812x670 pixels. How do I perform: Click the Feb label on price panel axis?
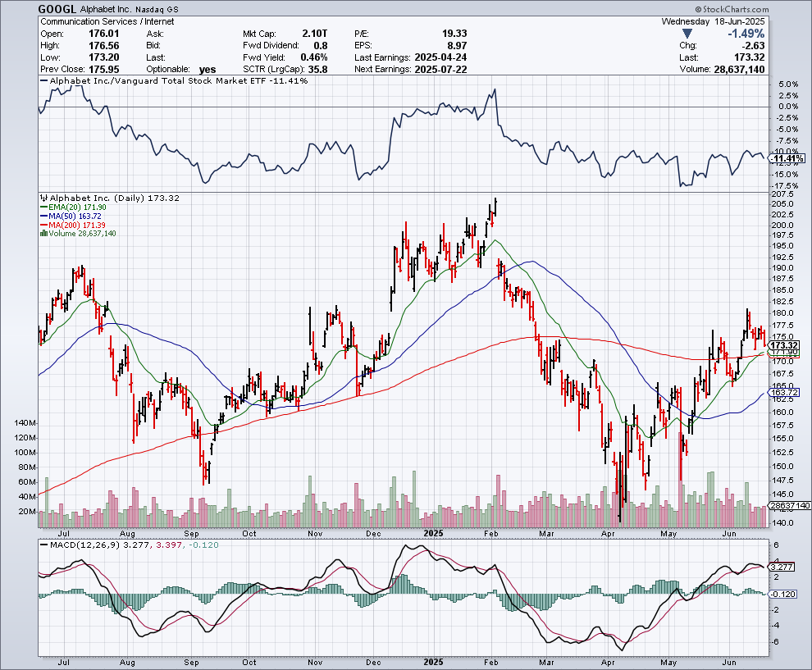tap(491, 533)
